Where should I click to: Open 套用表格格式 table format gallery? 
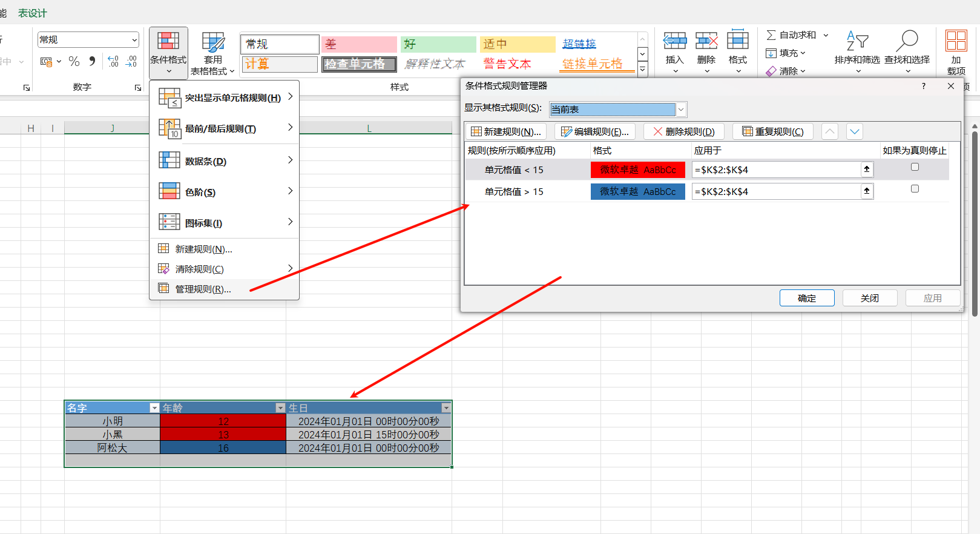point(212,42)
